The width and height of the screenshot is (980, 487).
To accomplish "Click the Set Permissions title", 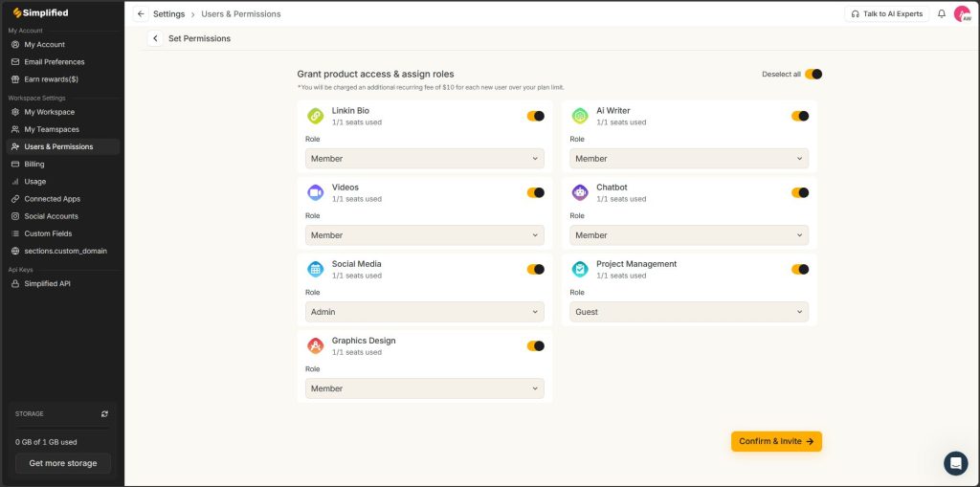I will [199, 39].
